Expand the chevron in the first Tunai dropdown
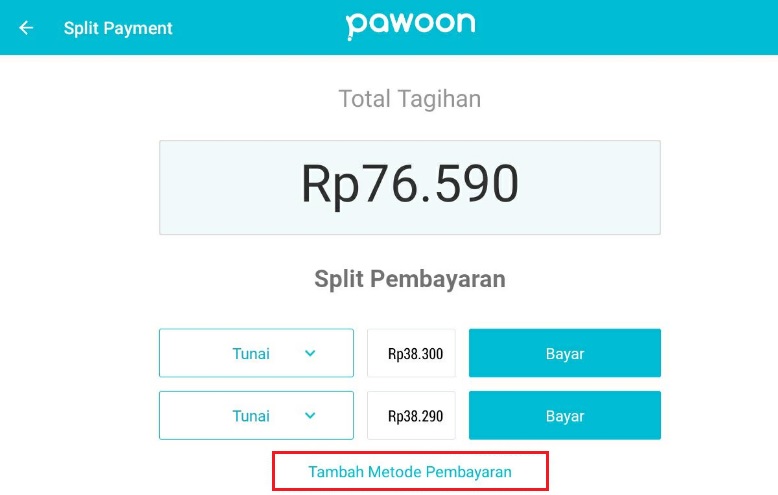This screenshot has width=778, height=495. [310, 353]
